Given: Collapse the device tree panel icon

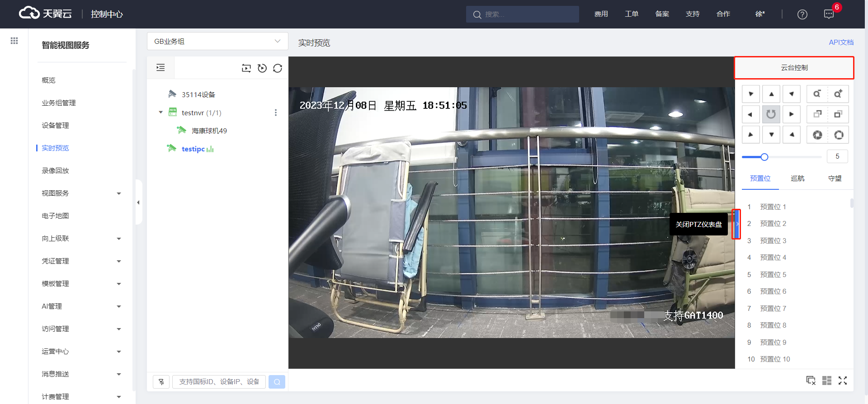Looking at the screenshot, I should point(160,68).
